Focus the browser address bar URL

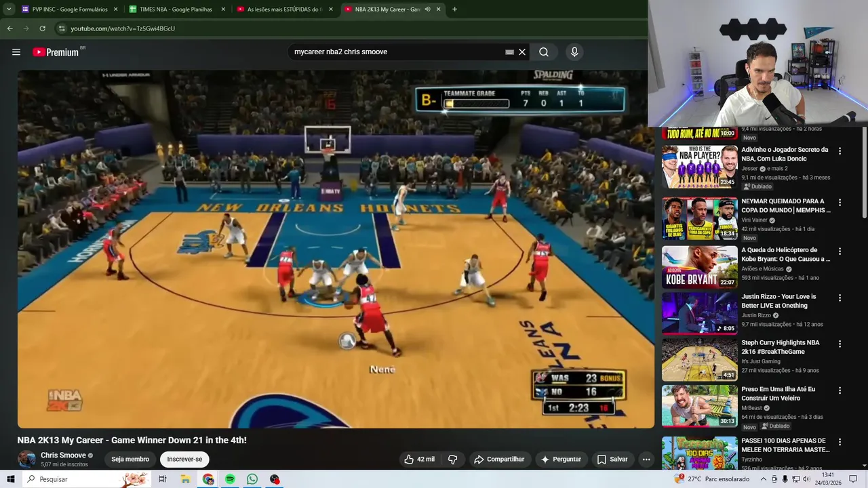pyautogui.click(x=123, y=28)
